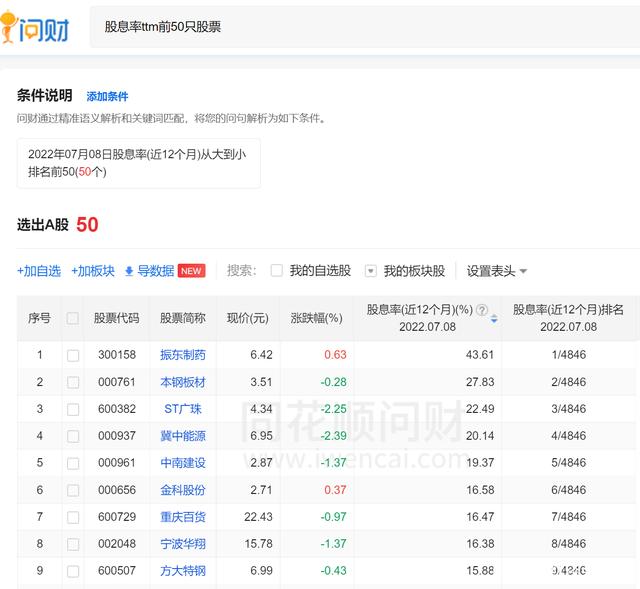Click the download arrow icon beside 导数据
Image resolution: width=640 pixels, height=589 pixels.
pos(129,271)
